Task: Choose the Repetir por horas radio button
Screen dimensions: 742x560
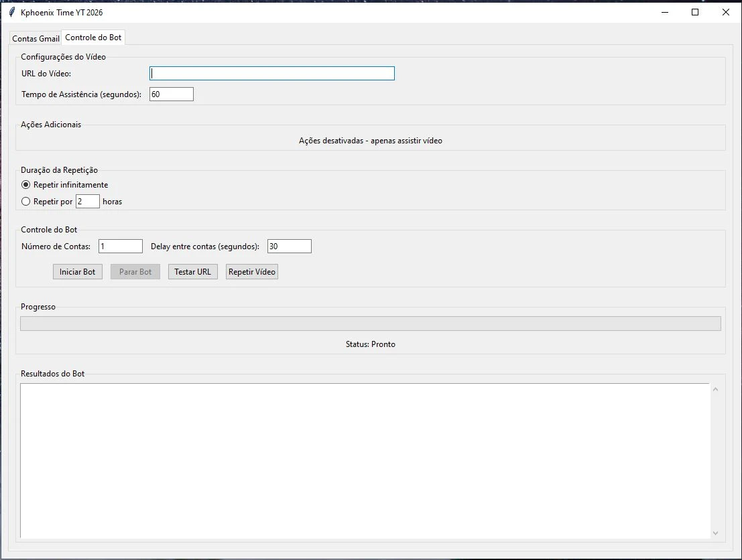Action: coord(26,202)
